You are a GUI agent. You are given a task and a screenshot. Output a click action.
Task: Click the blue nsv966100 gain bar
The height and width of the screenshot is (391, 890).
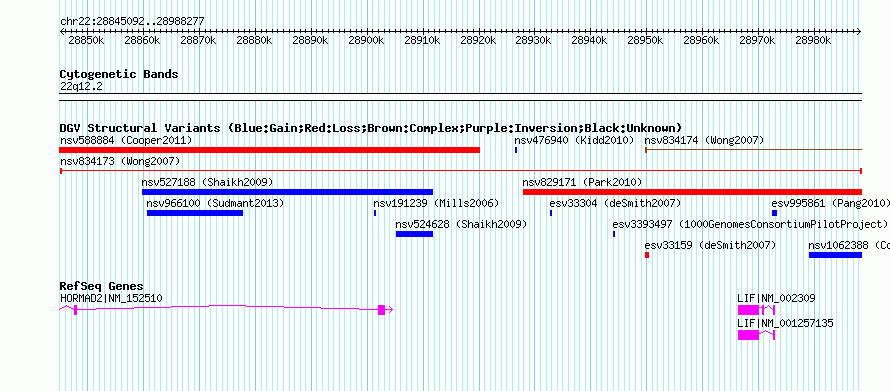point(195,213)
